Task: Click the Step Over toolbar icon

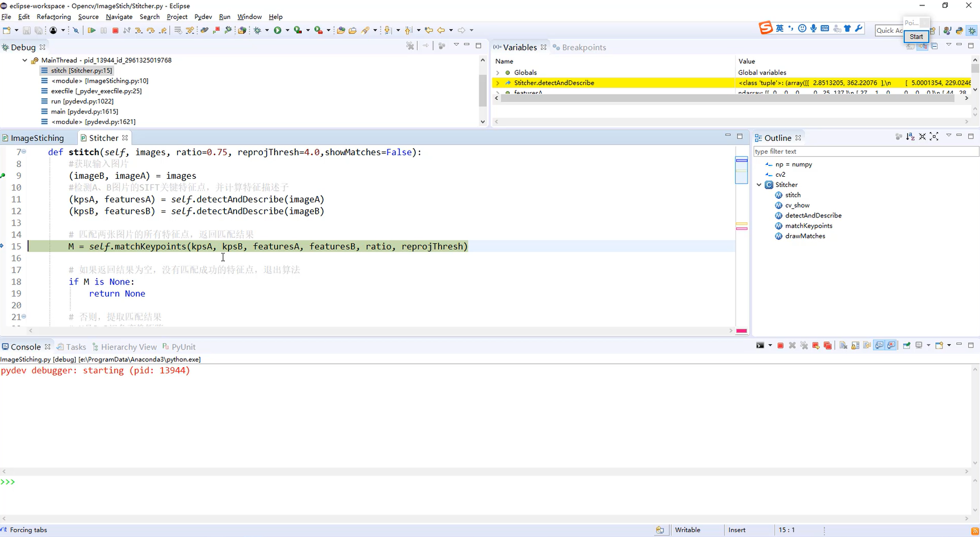Action: pyautogui.click(x=150, y=31)
